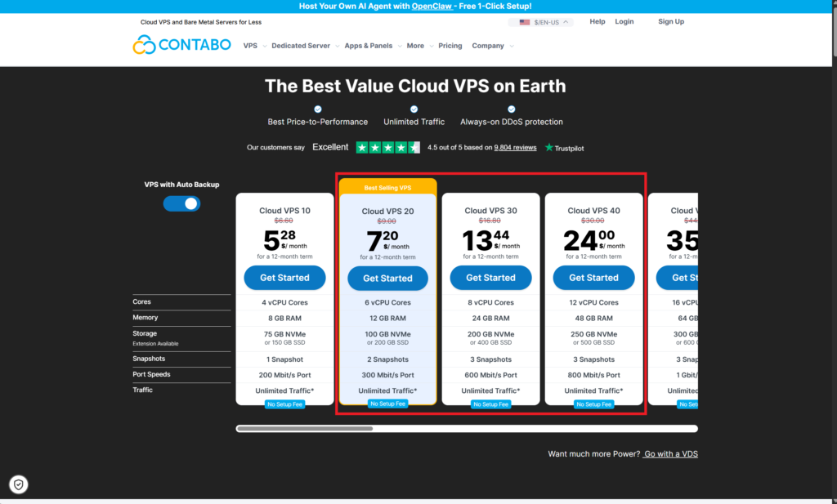Click the horizontal plans scrollbar thumb
Image resolution: width=837 pixels, height=504 pixels.
(305, 428)
